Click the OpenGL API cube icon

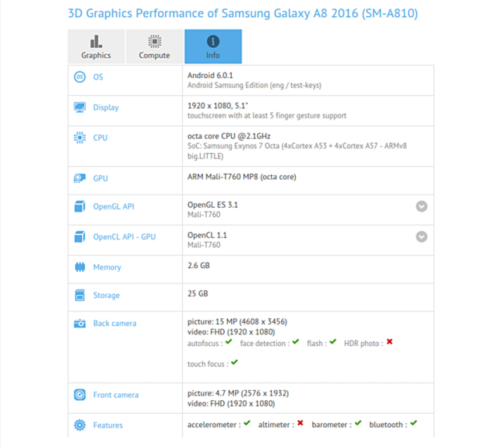coord(79,206)
